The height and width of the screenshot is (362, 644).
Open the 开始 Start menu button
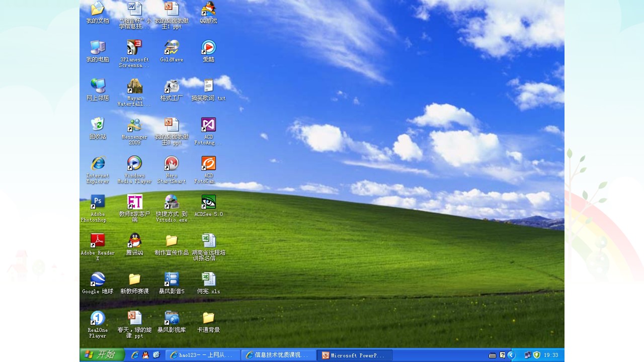(x=102, y=355)
